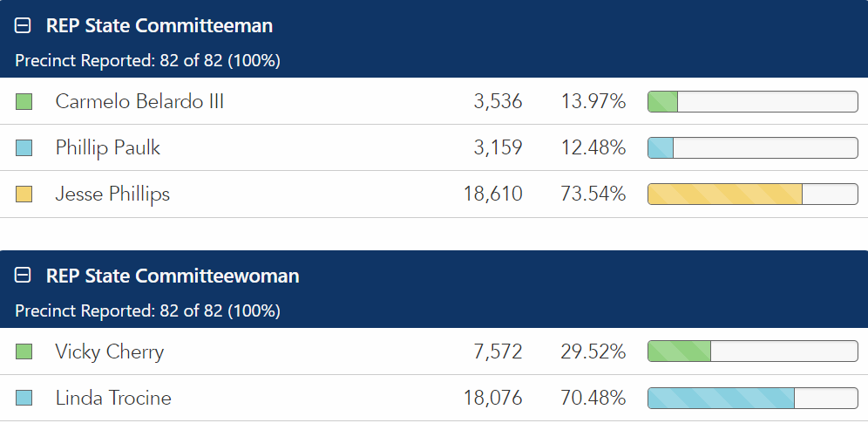
Task: Click Phillip Paulk's blue percentage bar
Action: tap(661, 148)
